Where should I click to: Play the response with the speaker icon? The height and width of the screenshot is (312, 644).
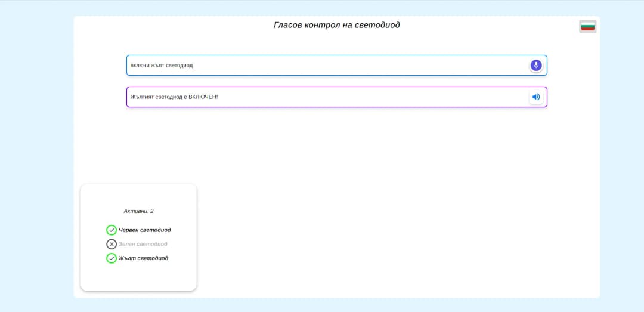tap(536, 97)
